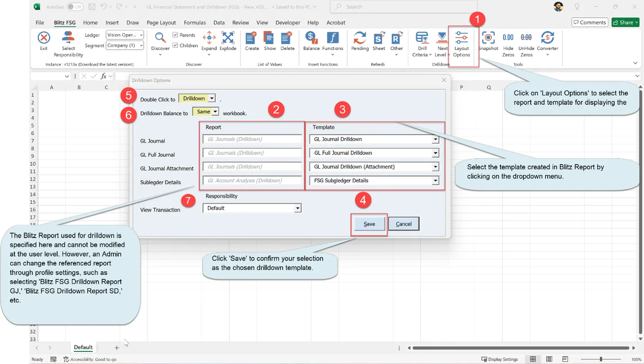Open the File menu
Screen dimensions: 644x364
[40, 23]
